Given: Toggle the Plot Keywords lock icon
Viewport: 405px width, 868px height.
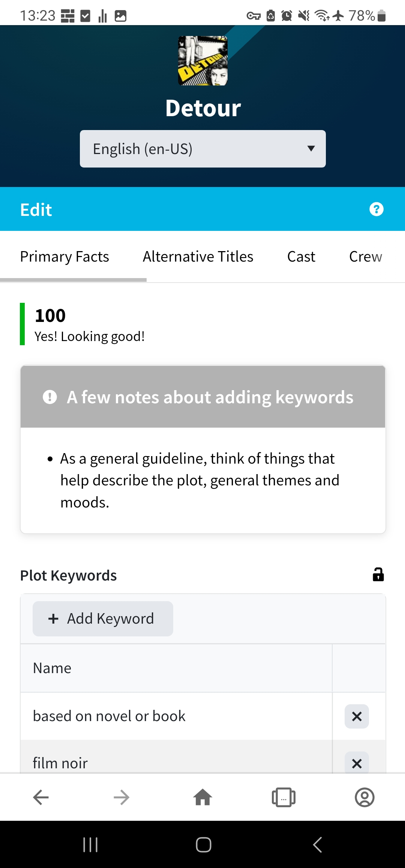Looking at the screenshot, I should pos(378,575).
